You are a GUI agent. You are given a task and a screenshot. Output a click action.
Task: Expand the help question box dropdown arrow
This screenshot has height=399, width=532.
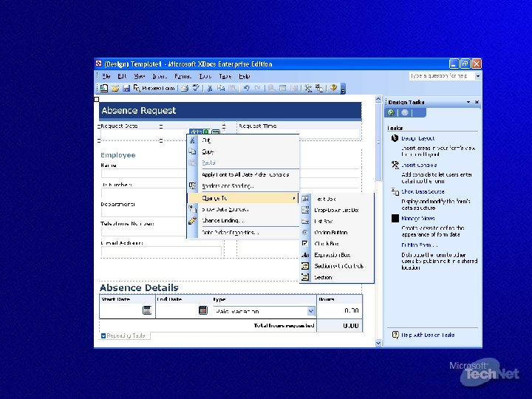click(x=478, y=76)
